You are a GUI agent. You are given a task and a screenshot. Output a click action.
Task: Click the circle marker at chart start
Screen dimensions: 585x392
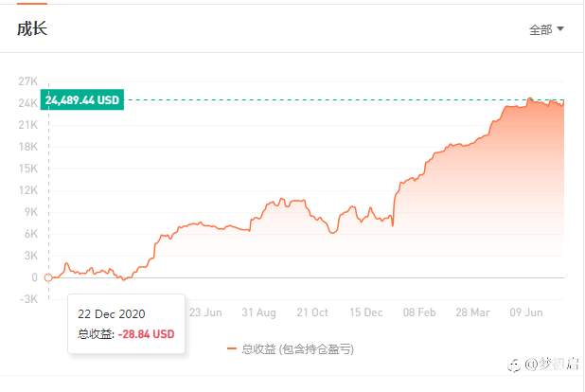click(x=48, y=277)
